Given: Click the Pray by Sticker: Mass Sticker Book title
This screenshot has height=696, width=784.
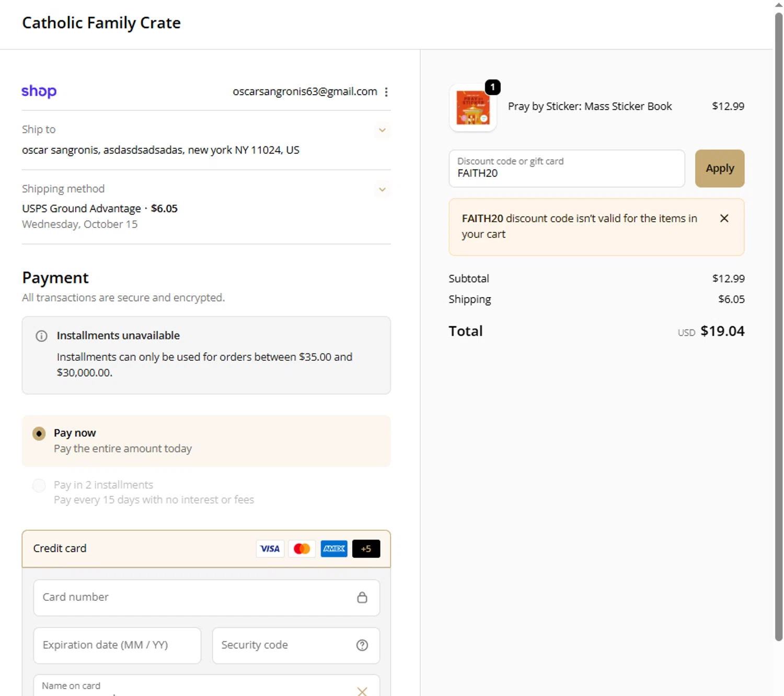Looking at the screenshot, I should click(590, 106).
